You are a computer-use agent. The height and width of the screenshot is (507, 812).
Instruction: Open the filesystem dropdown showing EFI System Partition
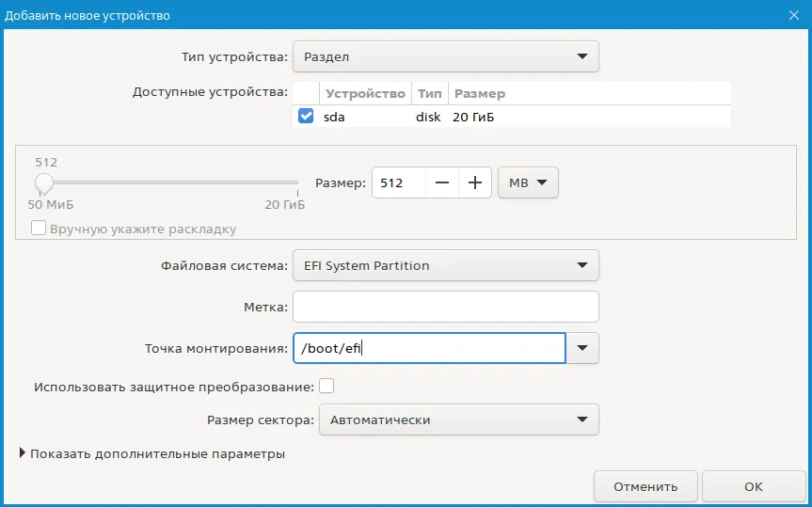pyautogui.click(x=445, y=265)
